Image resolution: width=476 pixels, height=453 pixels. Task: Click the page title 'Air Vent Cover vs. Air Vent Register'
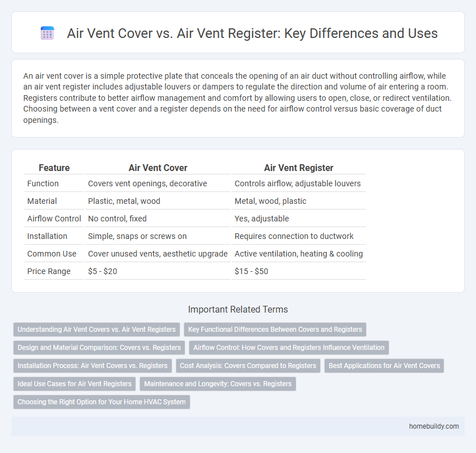[x=253, y=33]
